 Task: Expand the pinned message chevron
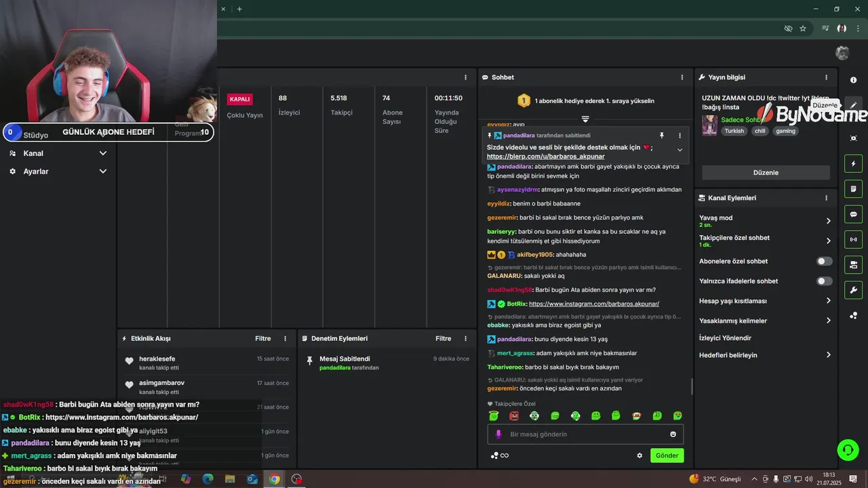tap(679, 150)
